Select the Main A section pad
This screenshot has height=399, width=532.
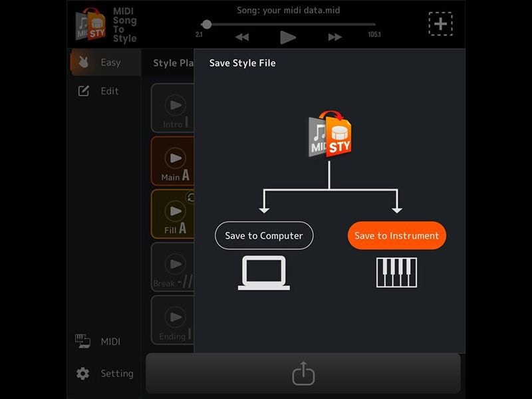(174, 160)
